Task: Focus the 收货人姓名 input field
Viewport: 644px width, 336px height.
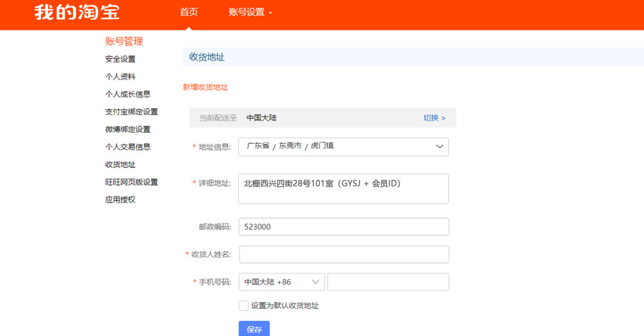Action: pos(343,255)
